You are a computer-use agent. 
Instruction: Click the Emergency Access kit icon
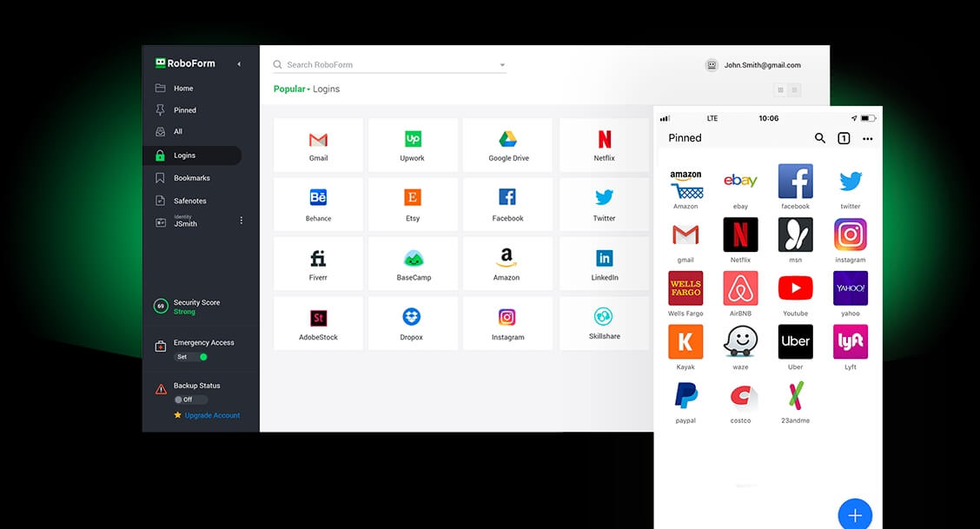161,346
